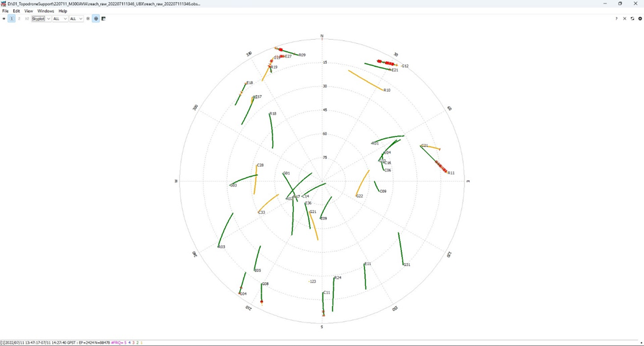Click satellite label G31 on skyplot
Image resolution: width=644 pixels, height=346 pixels.
tap(406, 265)
